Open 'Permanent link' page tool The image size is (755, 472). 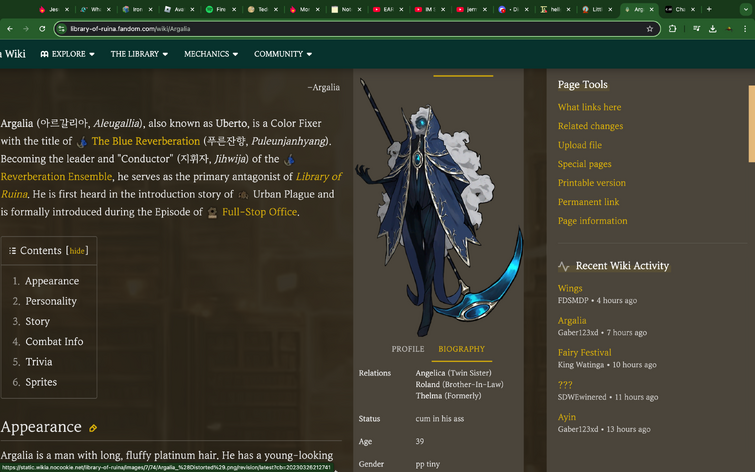click(588, 202)
